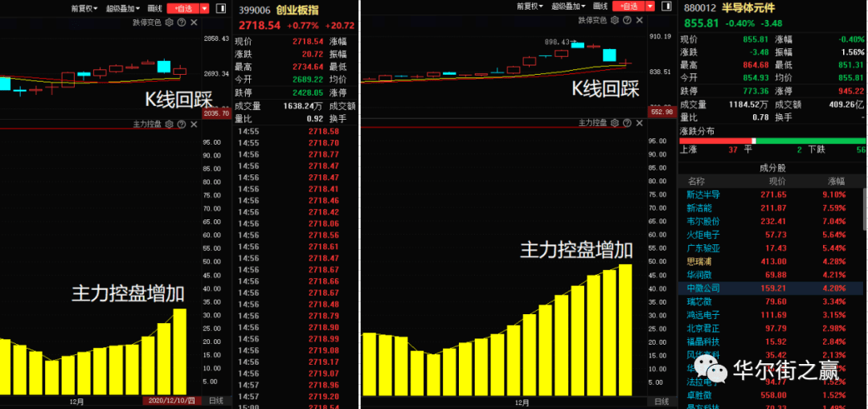Open 跌停变色 settings gear in 创业板指 chart
Viewport: 868px width, 409px height.
click(x=170, y=22)
